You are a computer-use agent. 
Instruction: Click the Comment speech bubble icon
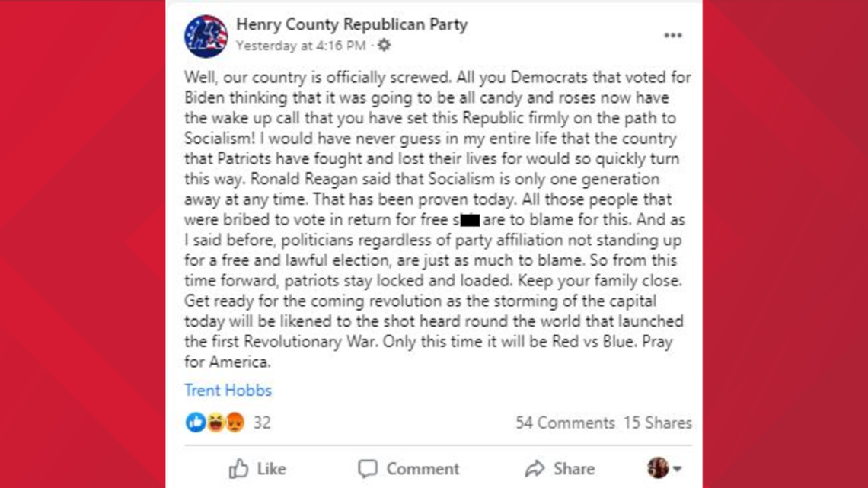368,468
